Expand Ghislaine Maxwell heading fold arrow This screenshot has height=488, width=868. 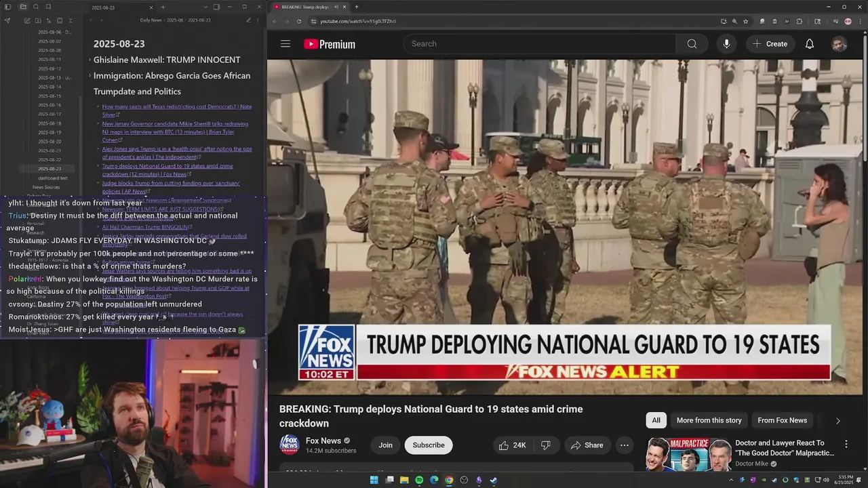(90, 60)
